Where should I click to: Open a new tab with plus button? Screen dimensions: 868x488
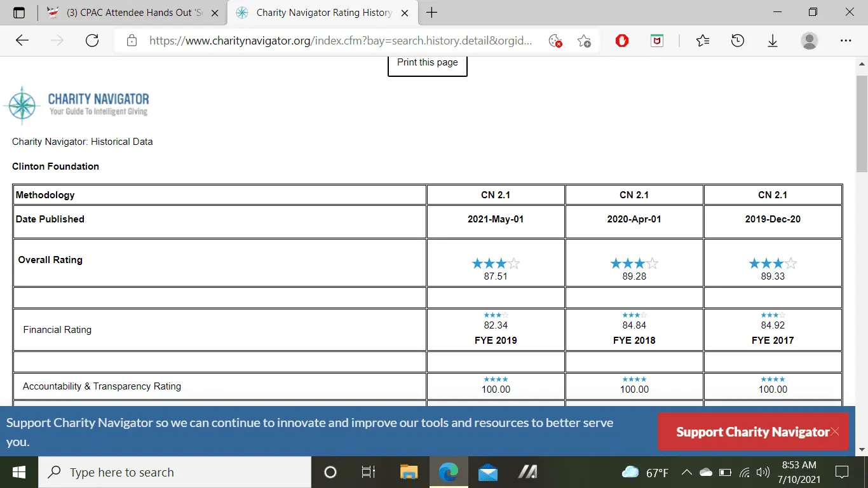pyautogui.click(x=431, y=13)
